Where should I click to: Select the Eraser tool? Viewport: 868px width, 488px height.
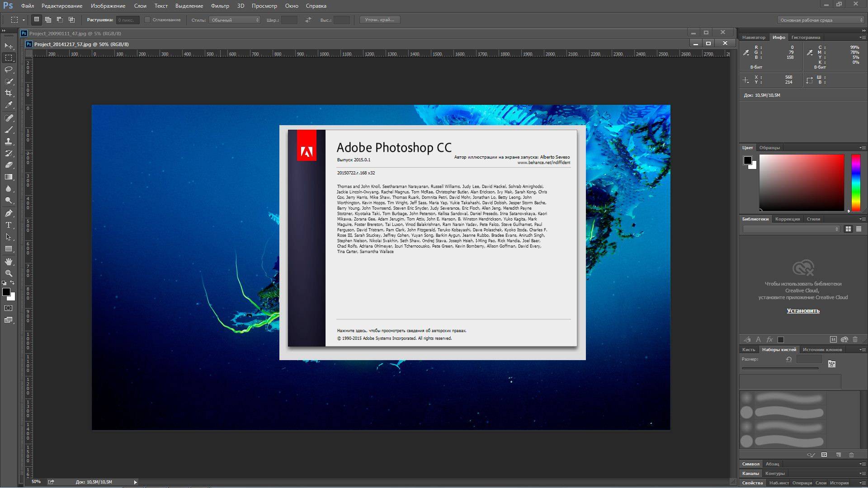(x=9, y=165)
